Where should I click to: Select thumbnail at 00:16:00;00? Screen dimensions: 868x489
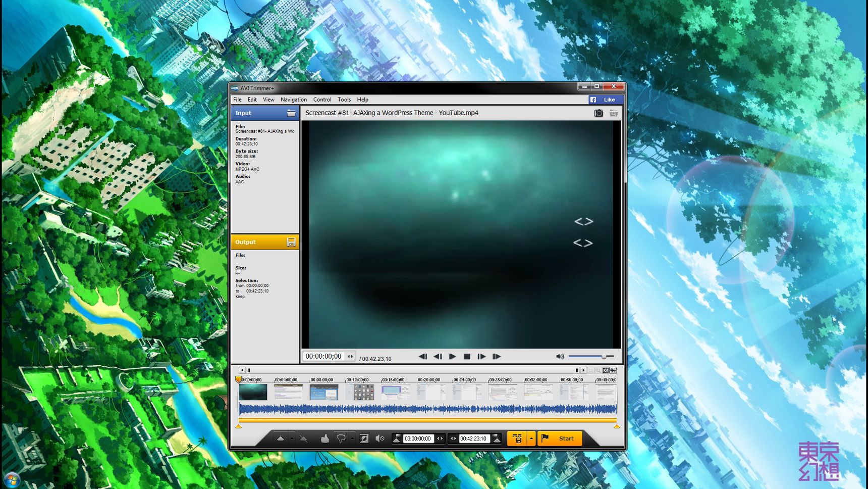pos(396,392)
